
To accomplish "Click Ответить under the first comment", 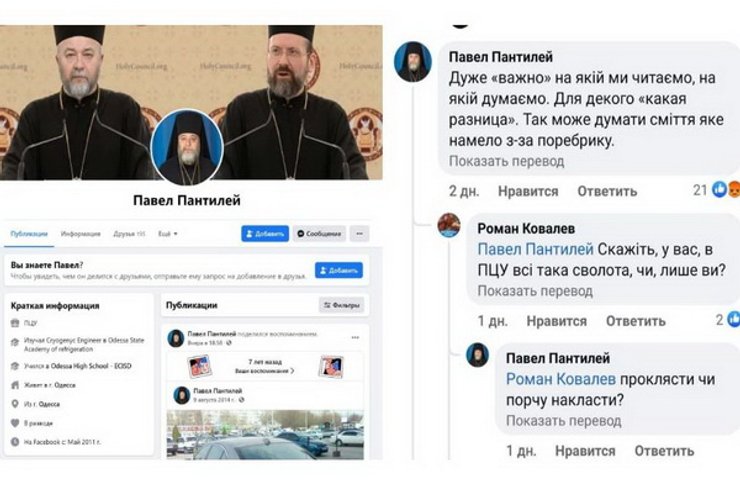I will [x=607, y=191].
